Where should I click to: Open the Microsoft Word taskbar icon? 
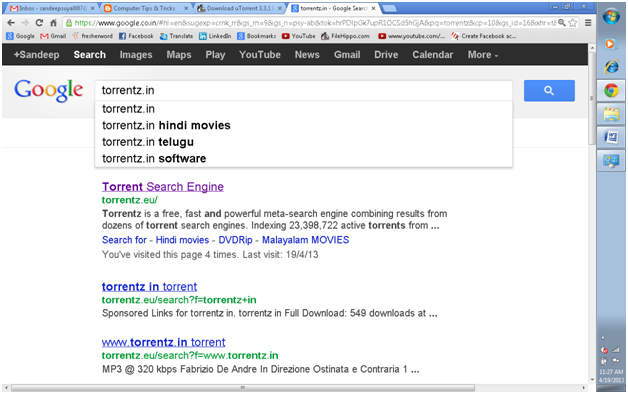(x=611, y=137)
